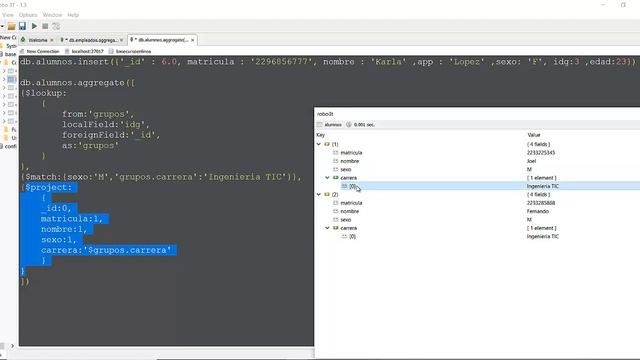Open the View menu

[x=8, y=15]
